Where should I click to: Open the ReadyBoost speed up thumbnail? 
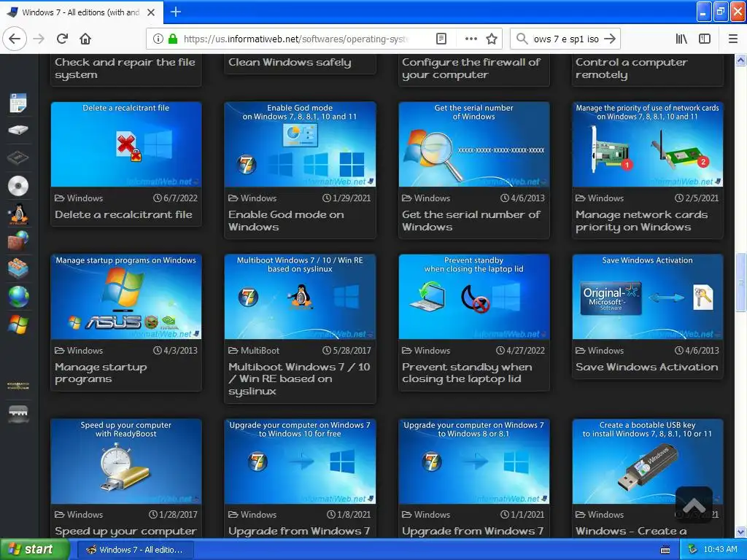pyautogui.click(x=126, y=461)
